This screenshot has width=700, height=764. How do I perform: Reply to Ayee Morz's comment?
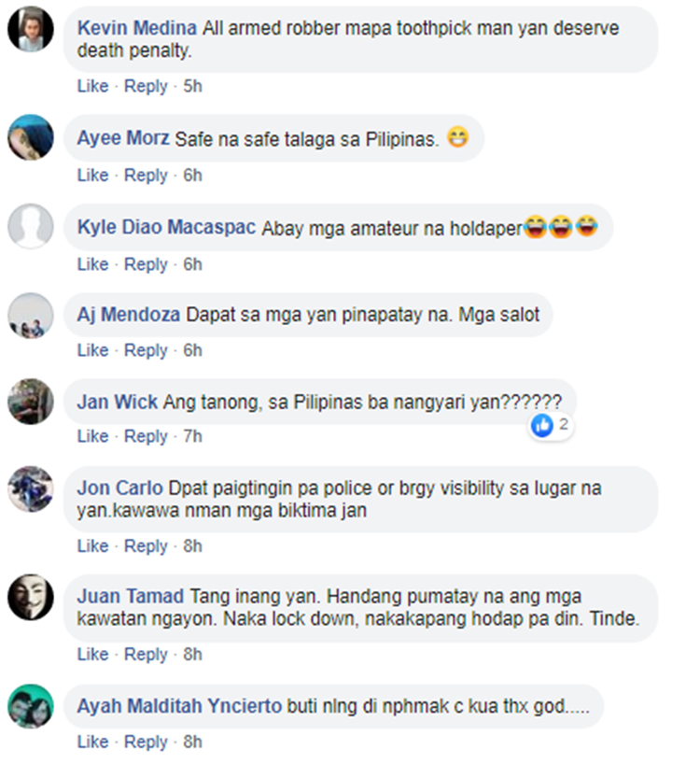click(x=146, y=176)
